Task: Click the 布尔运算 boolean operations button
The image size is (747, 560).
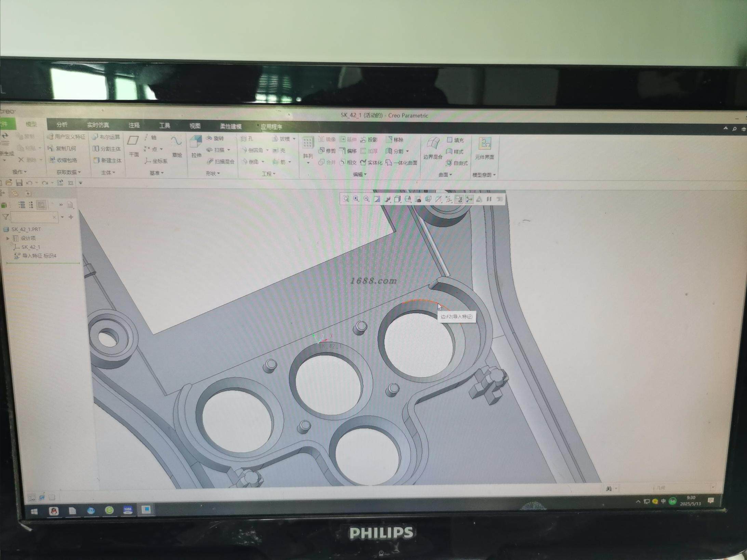Action: [106, 137]
